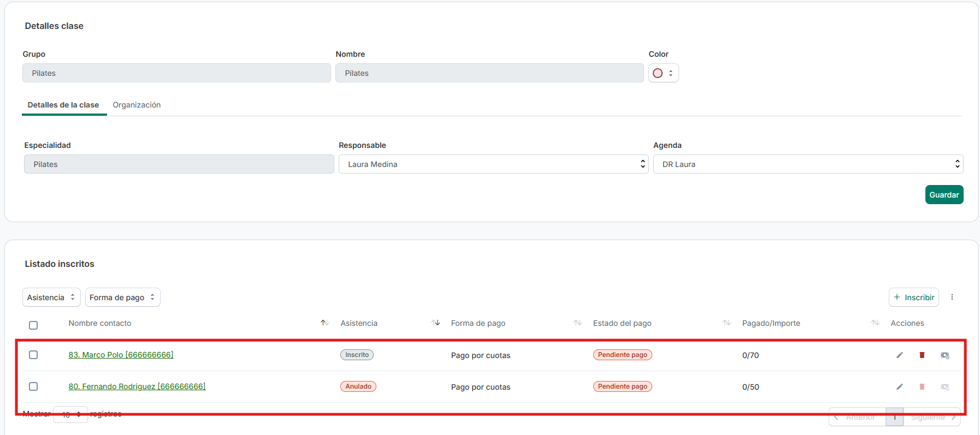
Task: Open the payment icon for Marco Polo
Action: (x=944, y=355)
